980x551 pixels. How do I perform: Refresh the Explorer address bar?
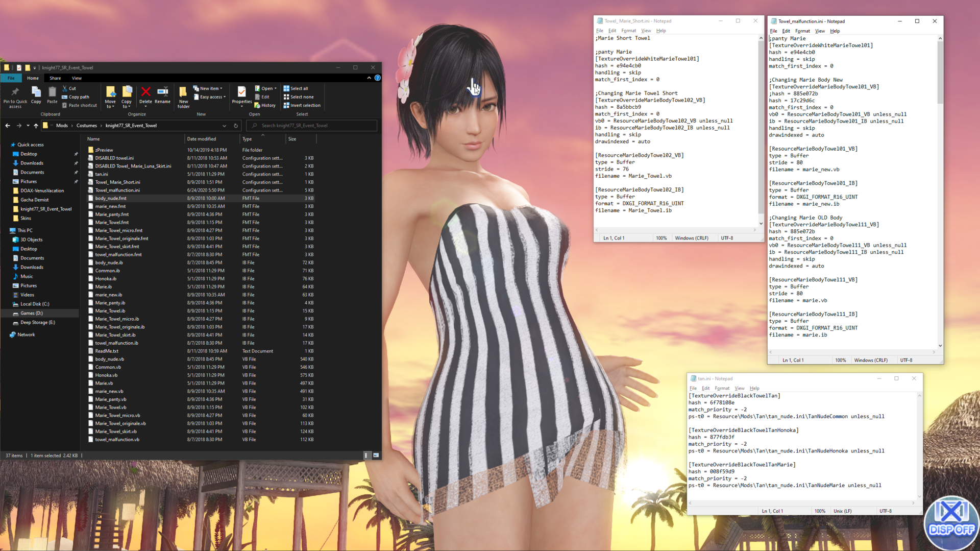[x=236, y=126]
